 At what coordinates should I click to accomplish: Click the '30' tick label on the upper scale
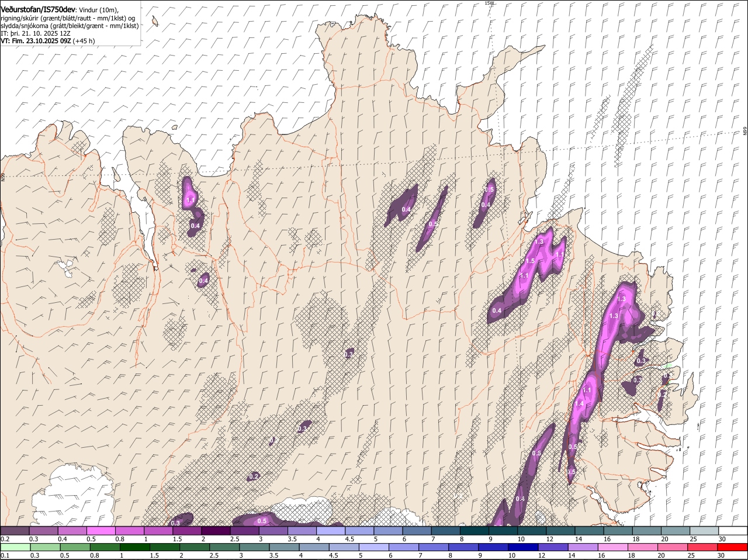click(722, 539)
